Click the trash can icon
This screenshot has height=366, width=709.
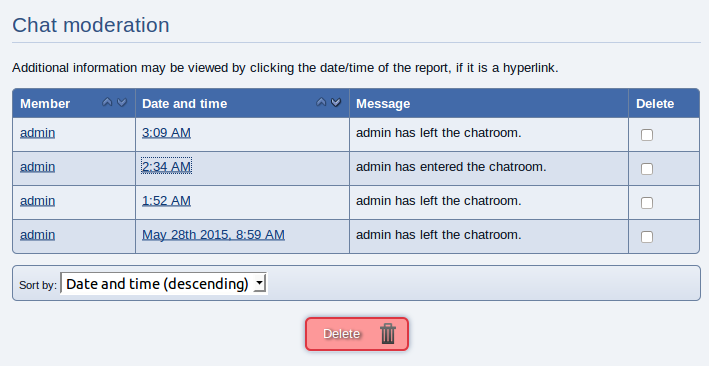click(x=388, y=334)
